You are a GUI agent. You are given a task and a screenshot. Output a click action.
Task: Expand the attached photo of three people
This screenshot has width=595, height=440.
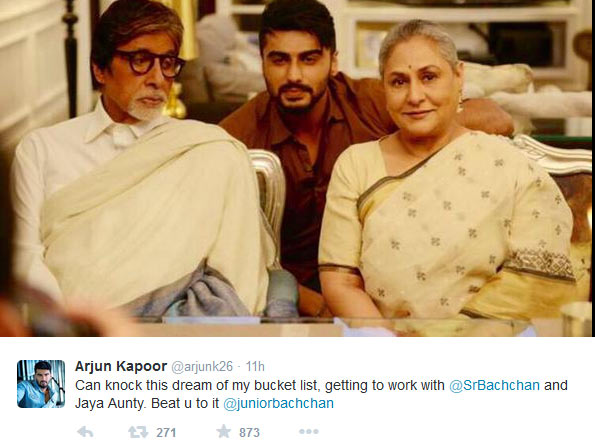point(298,168)
